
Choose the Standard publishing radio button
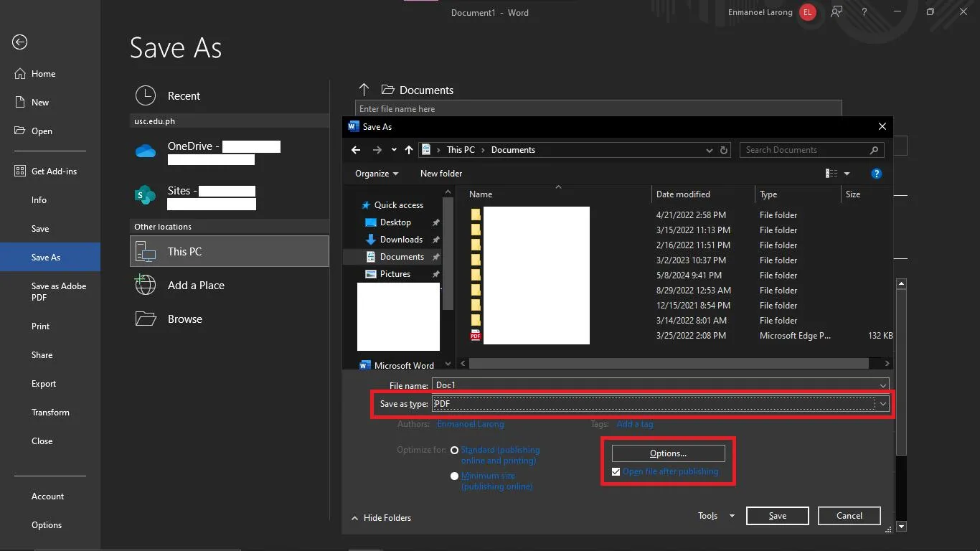[x=454, y=450]
